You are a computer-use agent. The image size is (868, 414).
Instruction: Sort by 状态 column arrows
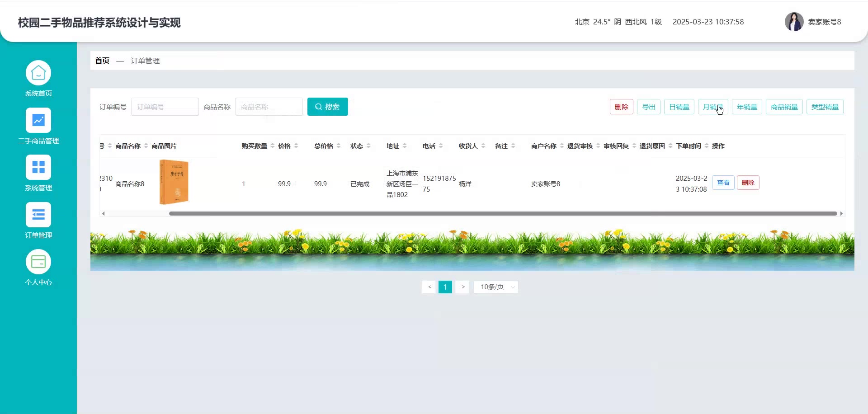[368, 146]
